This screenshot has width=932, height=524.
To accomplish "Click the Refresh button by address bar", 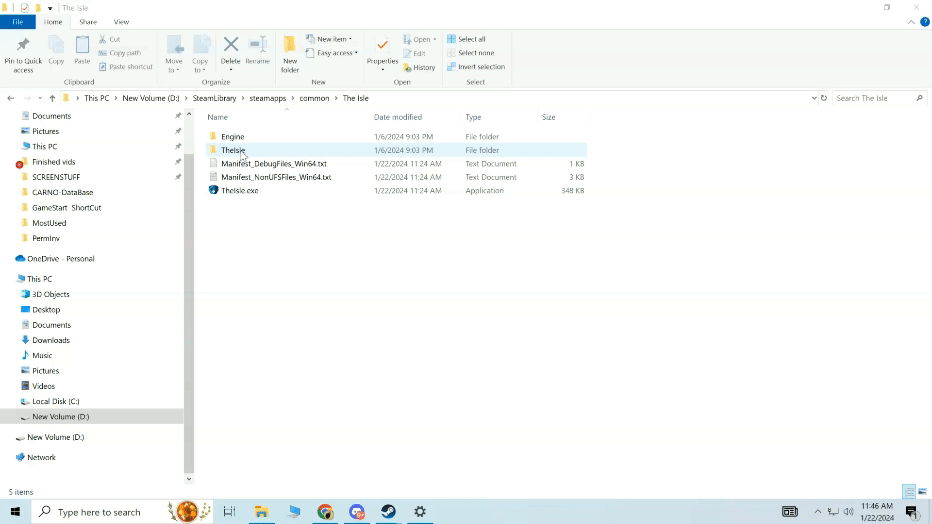I will tap(824, 98).
